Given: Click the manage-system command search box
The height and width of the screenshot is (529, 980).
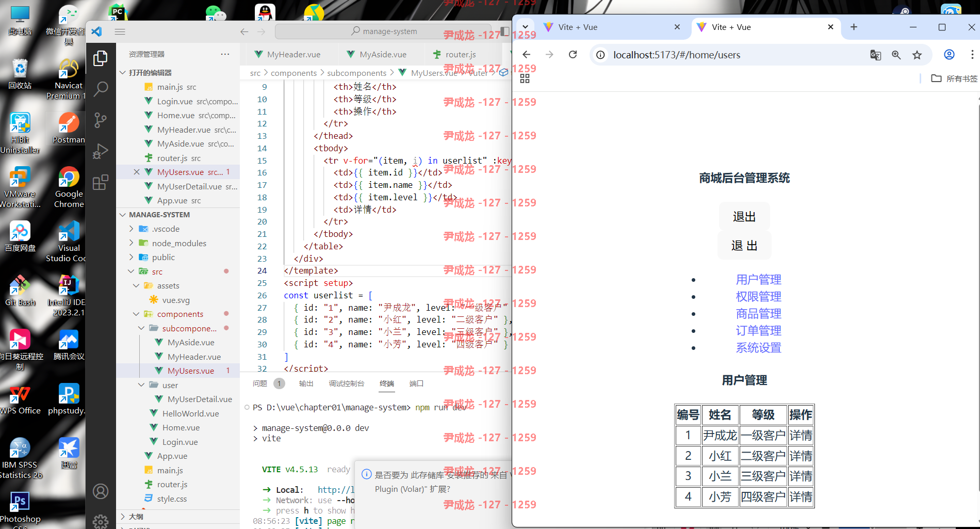Looking at the screenshot, I should 384,31.
